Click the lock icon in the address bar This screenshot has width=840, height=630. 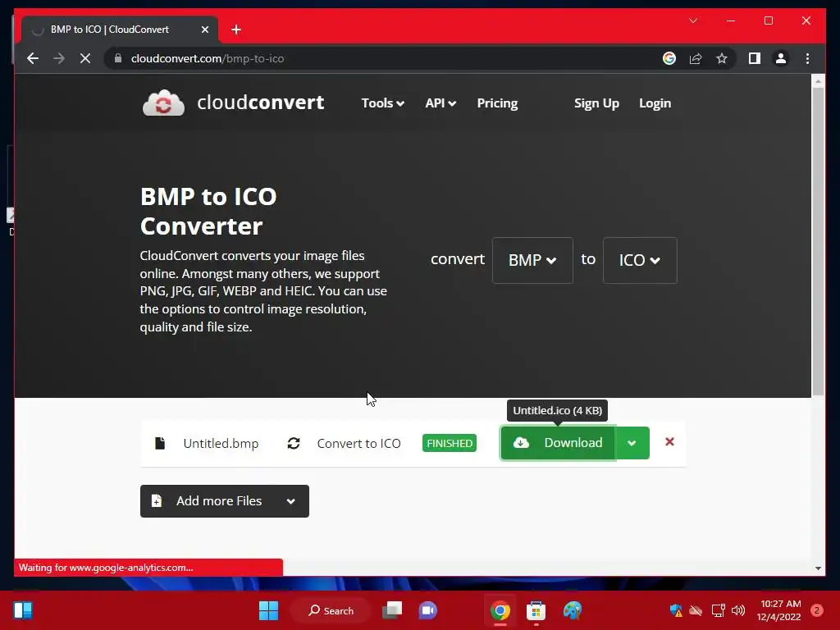tap(118, 58)
